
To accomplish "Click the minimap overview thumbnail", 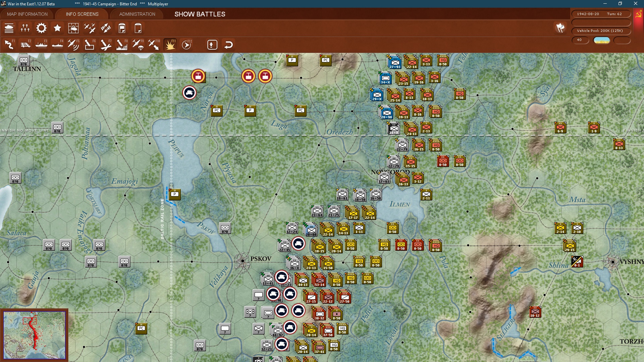I will (34, 335).
